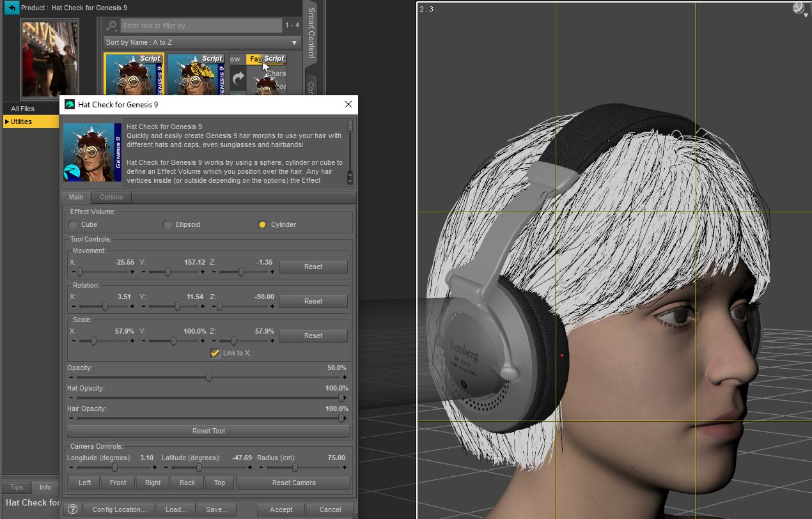Select the All Files category
Screen dimensions: 812x519
(23, 109)
